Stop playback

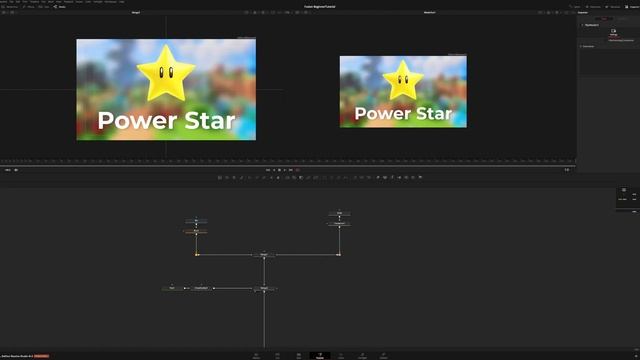280,170
